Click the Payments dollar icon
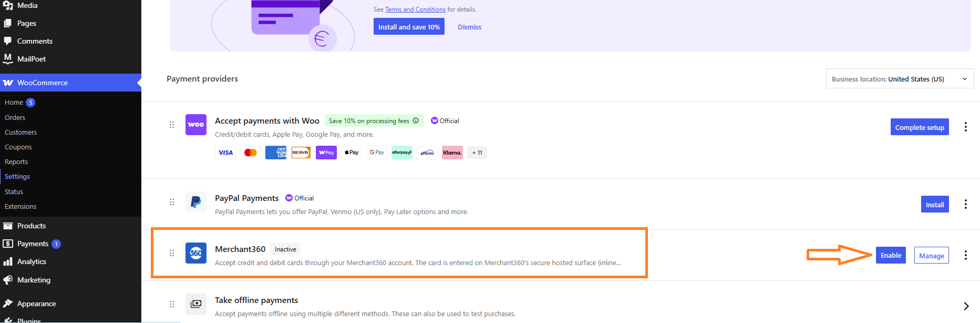 tap(8, 244)
